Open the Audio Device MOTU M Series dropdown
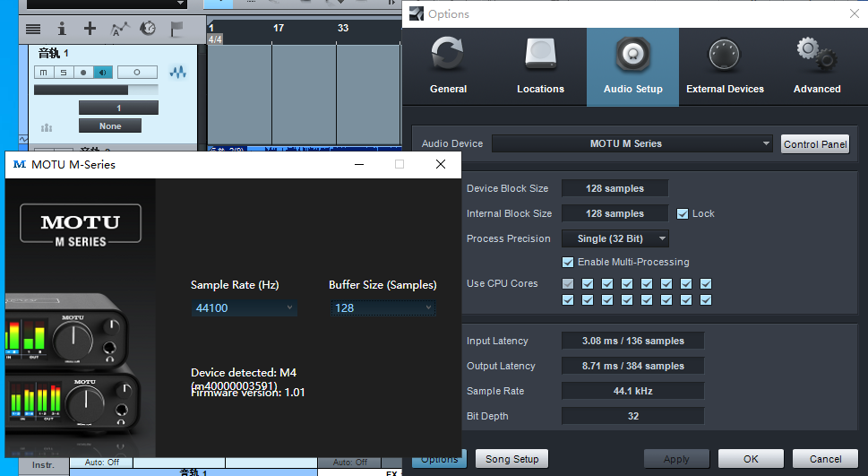The height and width of the screenshot is (476, 868). (x=632, y=143)
